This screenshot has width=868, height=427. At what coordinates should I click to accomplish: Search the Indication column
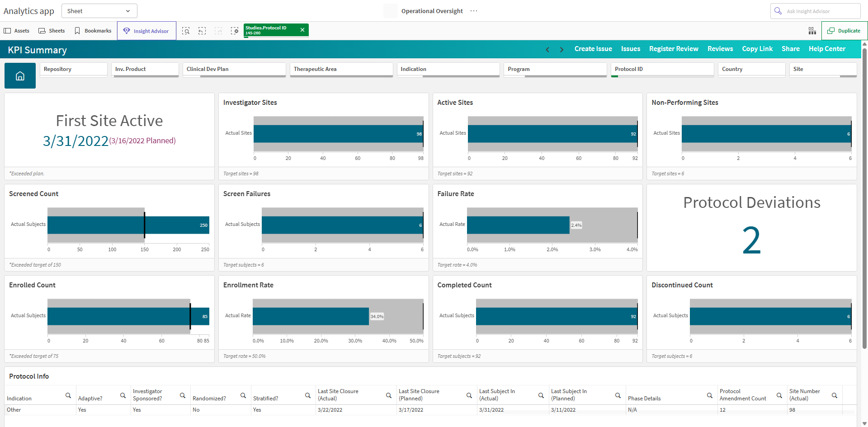68,395
